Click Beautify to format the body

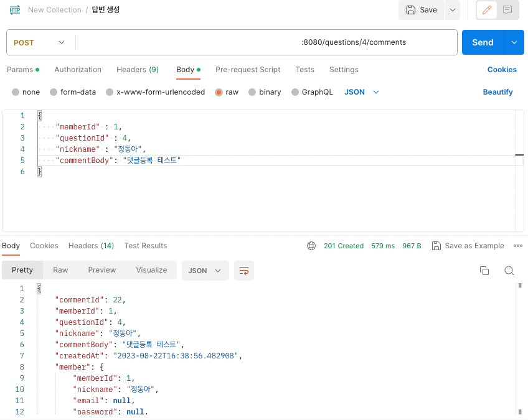click(497, 92)
